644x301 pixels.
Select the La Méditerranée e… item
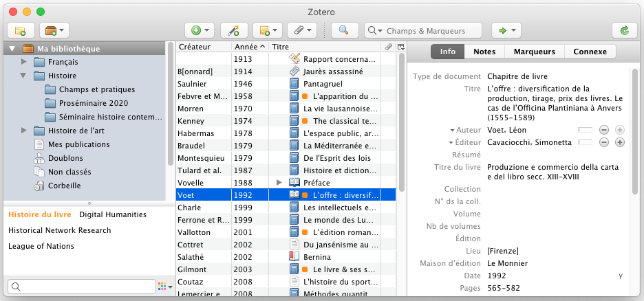point(286,146)
